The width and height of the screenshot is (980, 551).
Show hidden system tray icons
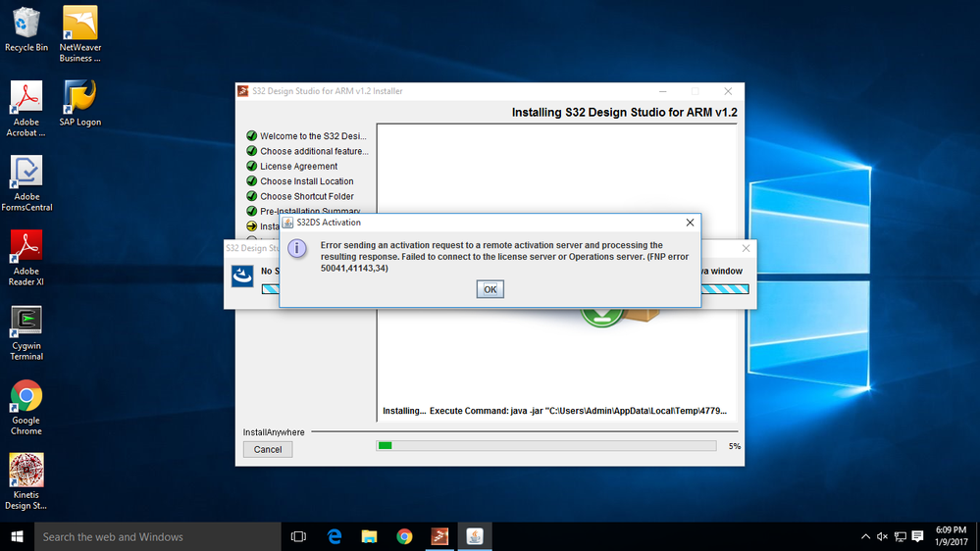pos(865,536)
